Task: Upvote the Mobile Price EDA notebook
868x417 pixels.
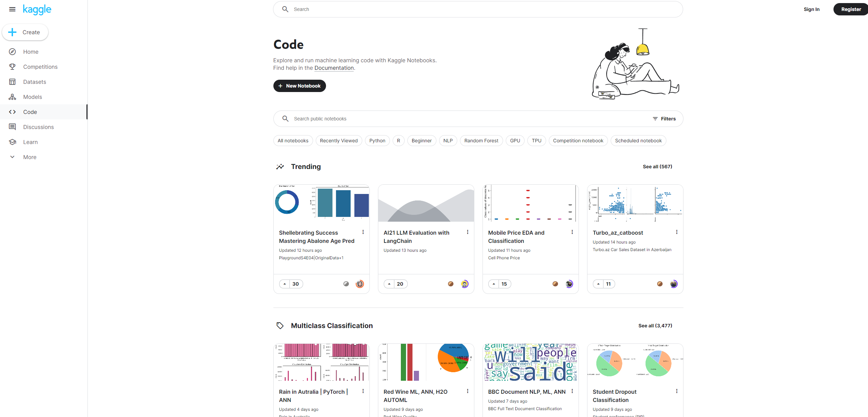Action: (494, 284)
